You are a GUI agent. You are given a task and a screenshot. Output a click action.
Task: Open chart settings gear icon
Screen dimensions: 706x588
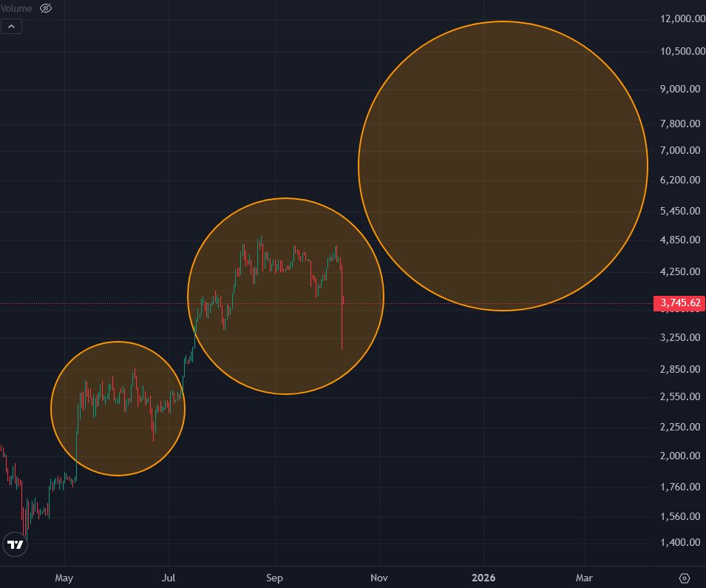685,578
